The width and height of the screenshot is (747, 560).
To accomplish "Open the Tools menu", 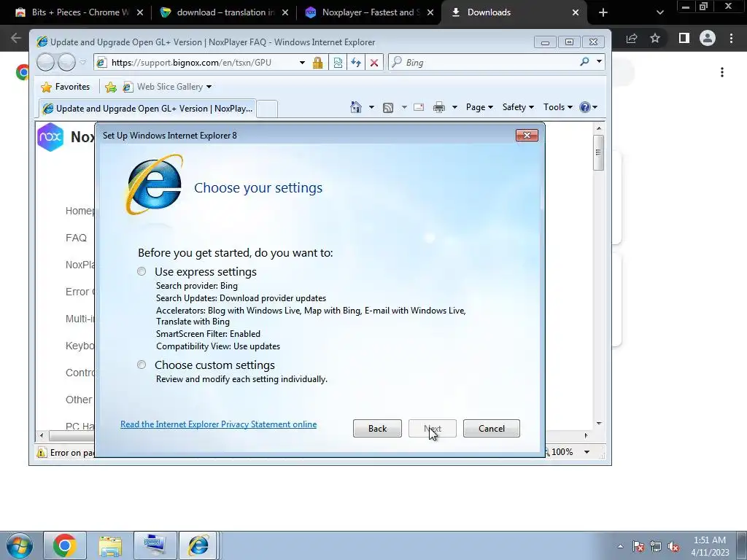I will point(558,107).
